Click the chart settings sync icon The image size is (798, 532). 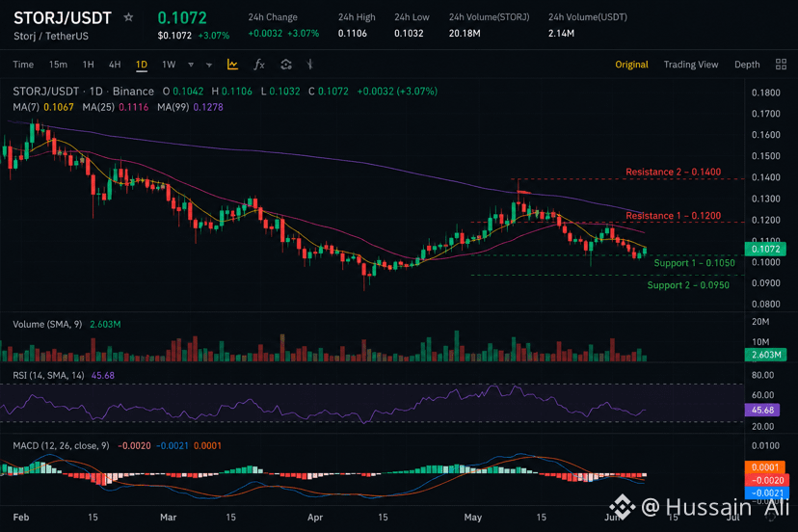(286, 65)
